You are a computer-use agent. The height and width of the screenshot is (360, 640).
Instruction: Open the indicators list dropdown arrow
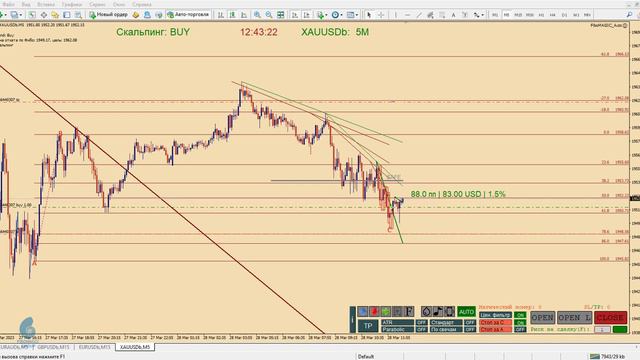(x=326, y=15)
